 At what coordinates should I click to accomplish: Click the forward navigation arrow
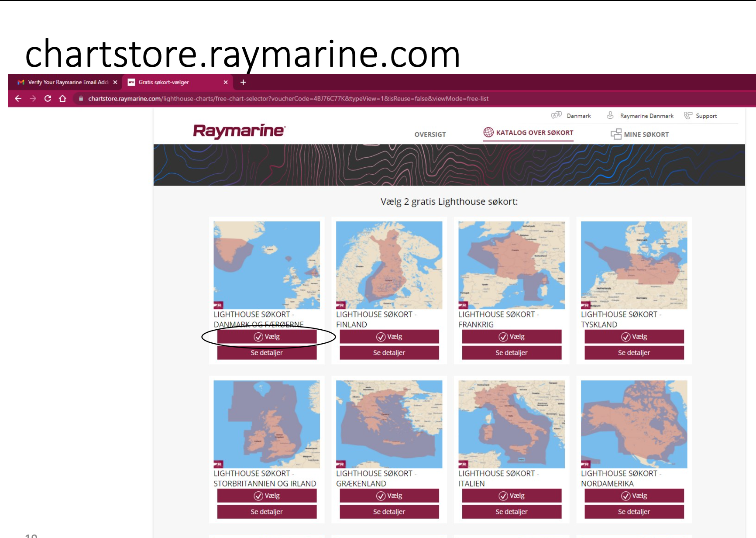pos(33,99)
